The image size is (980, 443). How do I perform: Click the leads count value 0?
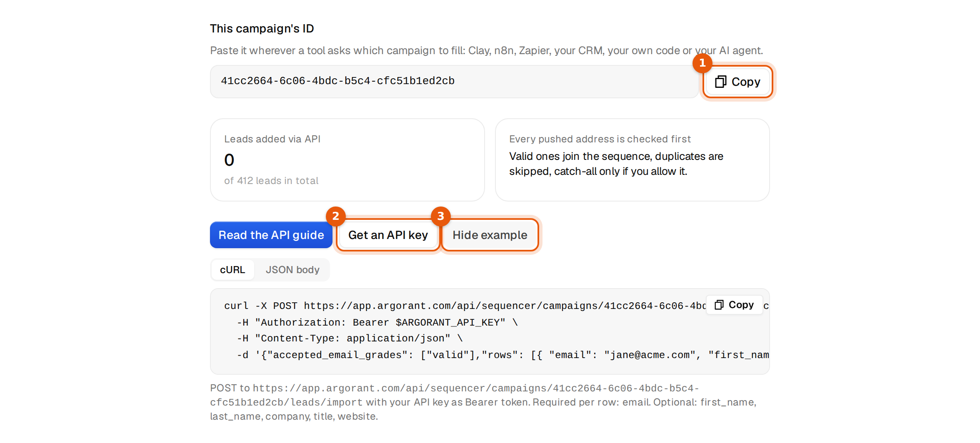(229, 160)
